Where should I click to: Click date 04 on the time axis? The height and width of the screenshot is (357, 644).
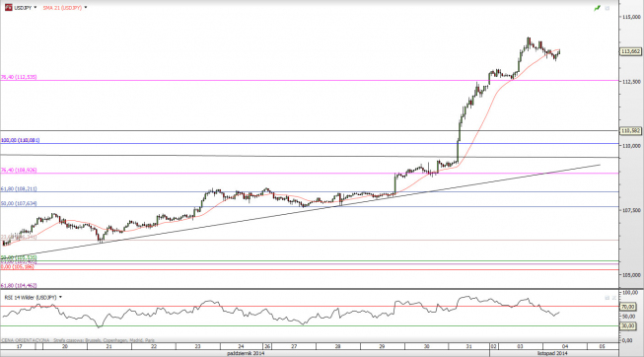coord(565,346)
